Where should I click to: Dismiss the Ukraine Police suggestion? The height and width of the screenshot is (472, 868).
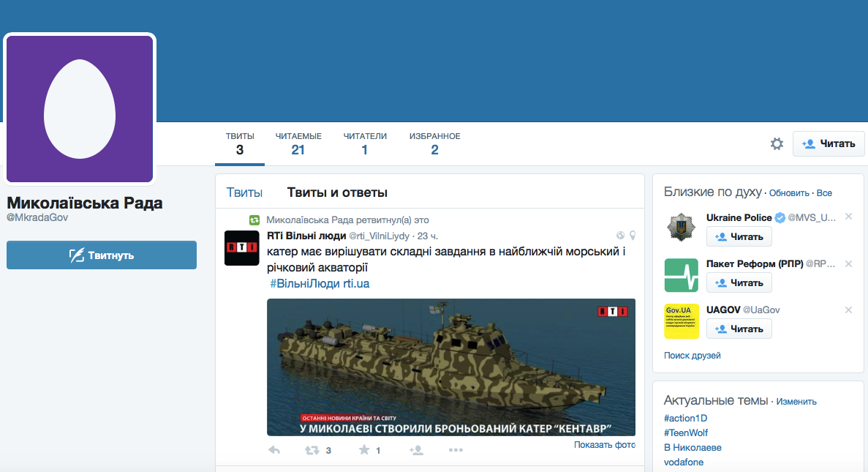point(848,217)
